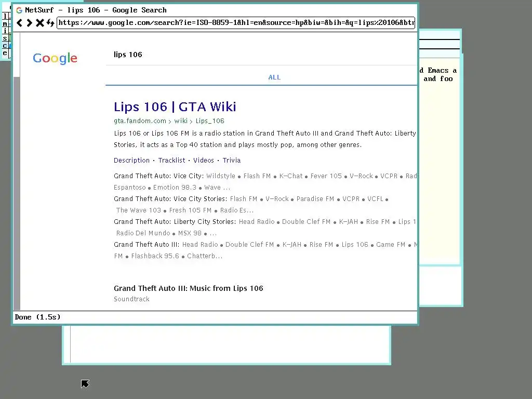Reload the page with the refresh arrows
The height and width of the screenshot is (399, 532).
(x=50, y=23)
